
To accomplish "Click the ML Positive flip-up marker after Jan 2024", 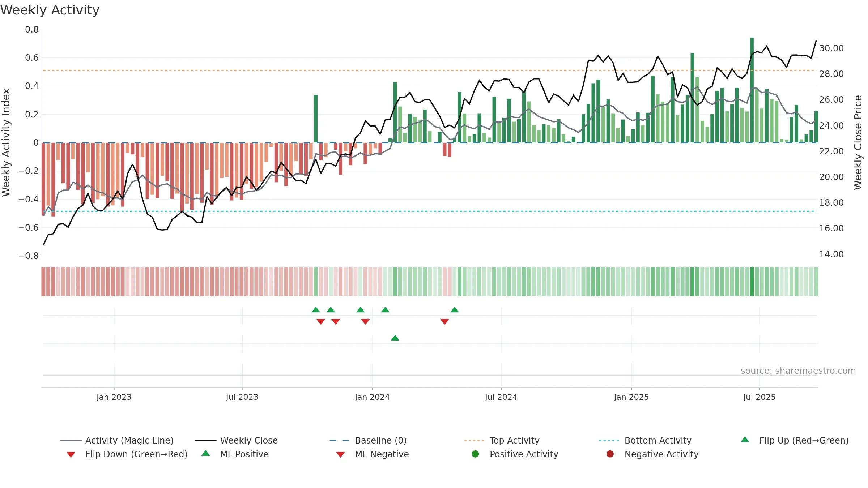I will pos(395,338).
